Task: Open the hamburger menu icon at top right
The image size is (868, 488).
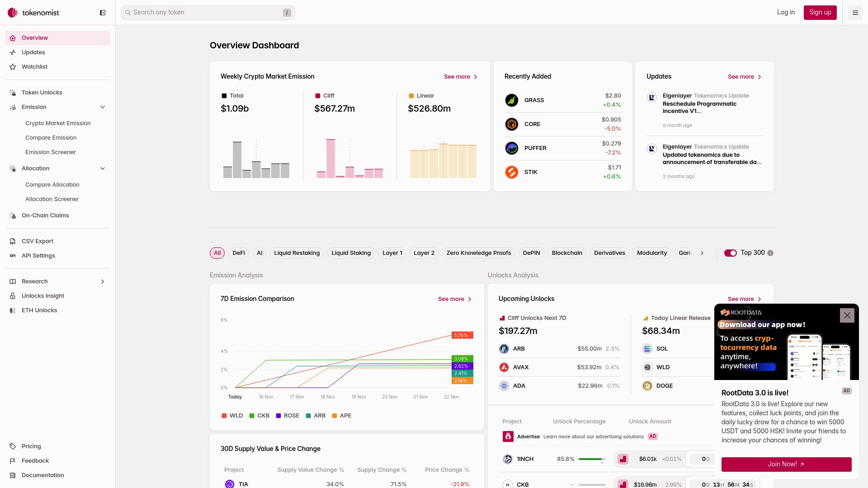Action: click(855, 13)
